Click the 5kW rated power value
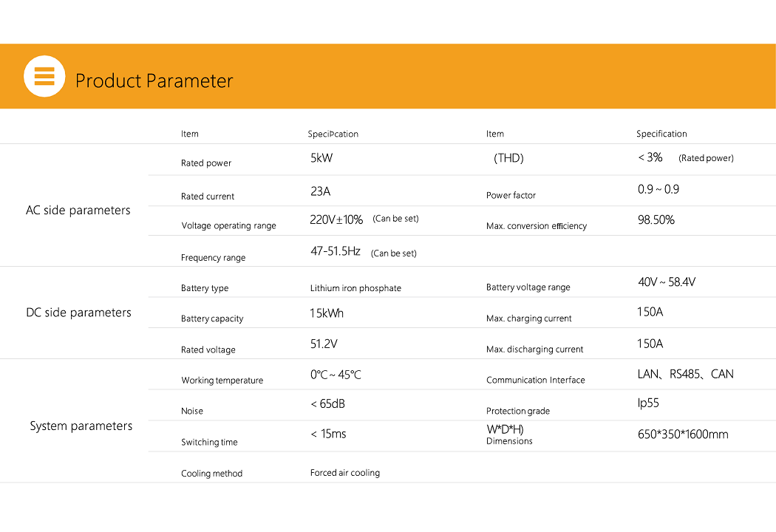The height and width of the screenshot is (532, 776). (321, 157)
